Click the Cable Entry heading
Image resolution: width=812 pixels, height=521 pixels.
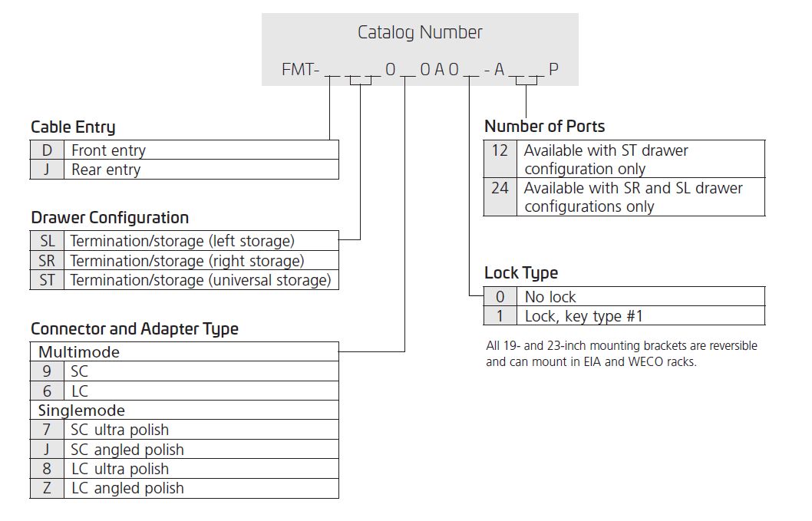[73, 127]
